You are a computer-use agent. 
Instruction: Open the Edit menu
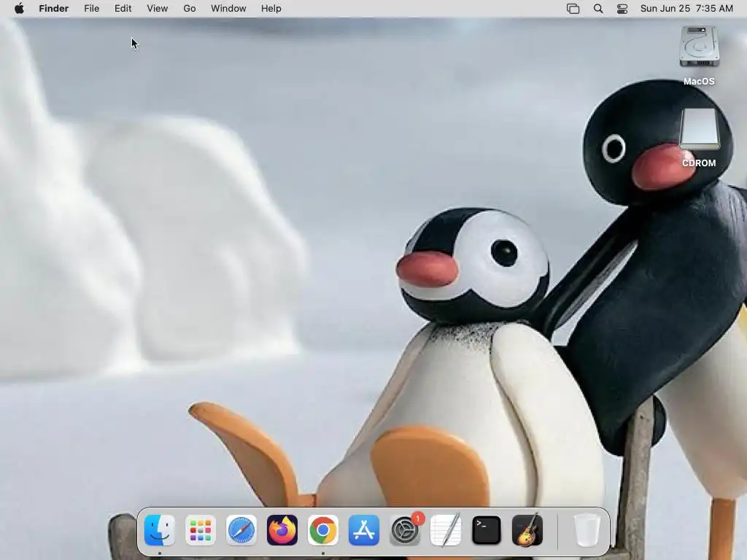tap(123, 9)
